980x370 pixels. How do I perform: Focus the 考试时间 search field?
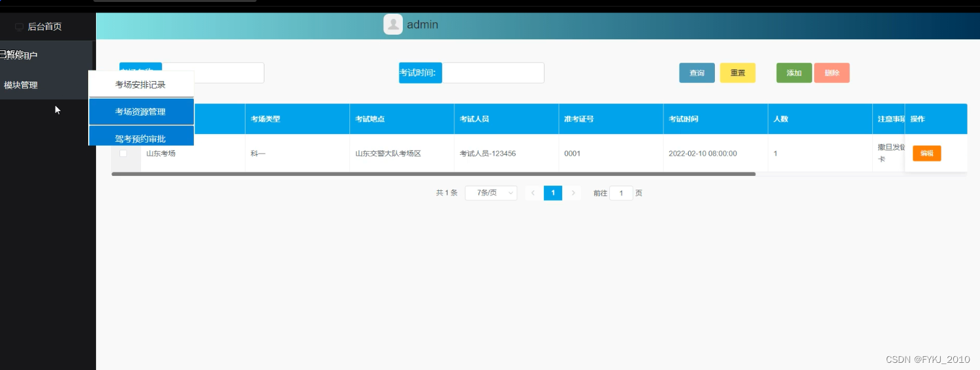(493, 73)
